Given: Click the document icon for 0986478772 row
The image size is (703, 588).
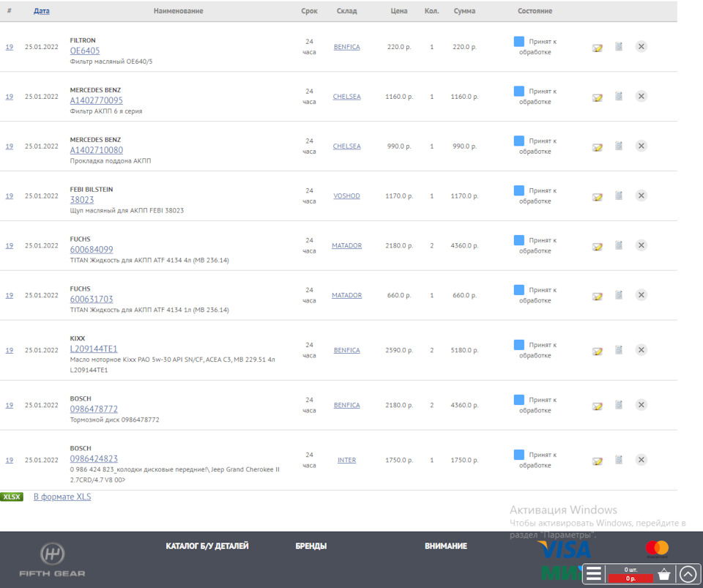Looking at the screenshot, I should (x=619, y=405).
